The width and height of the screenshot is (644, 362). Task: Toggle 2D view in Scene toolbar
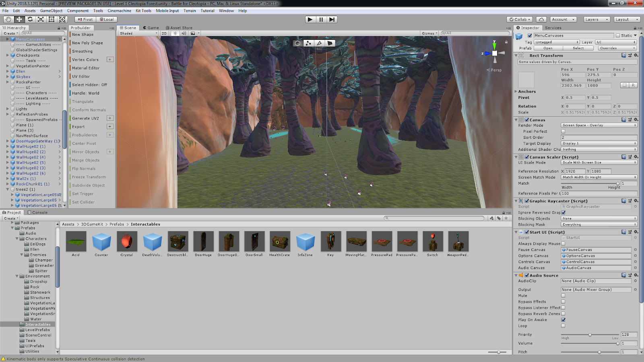point(164,33)
